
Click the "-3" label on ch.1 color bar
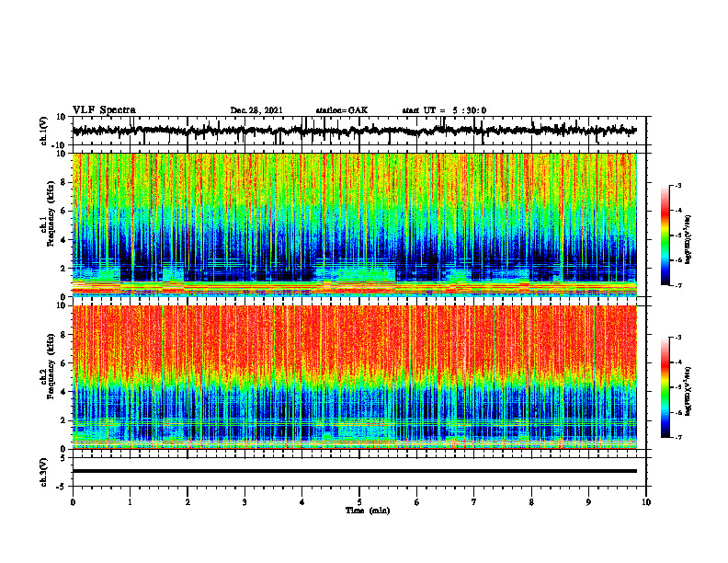(x=678, y=185)
